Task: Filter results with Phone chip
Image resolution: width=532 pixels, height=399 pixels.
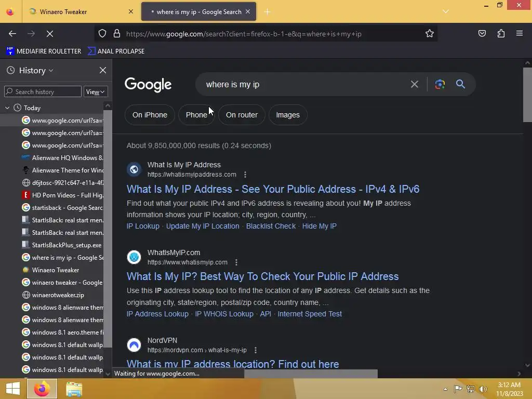Action: tap(196, 115)
